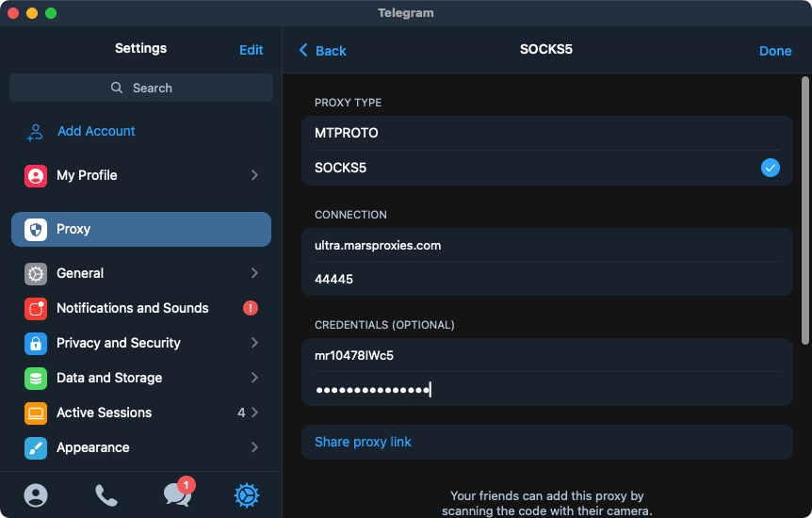Click the Back chevron arrow icon

coord(303,50)
